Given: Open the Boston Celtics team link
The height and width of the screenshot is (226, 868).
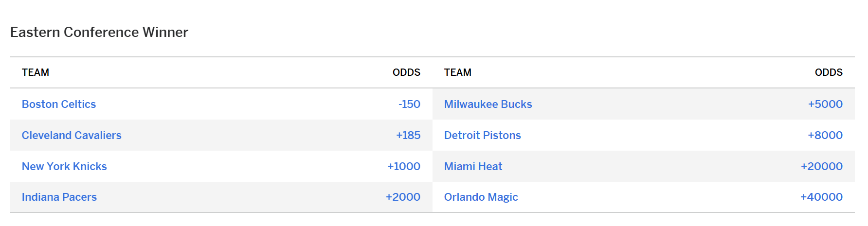Looking at the screenshot, I should coord(59,104).
